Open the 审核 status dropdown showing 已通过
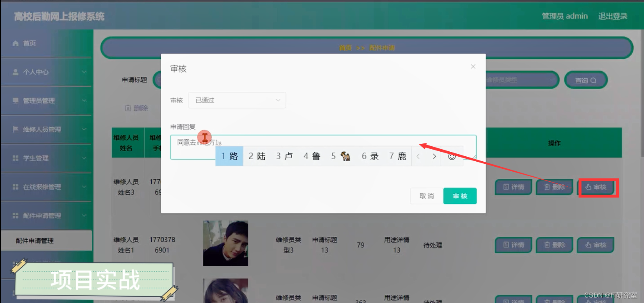644x303 pixels. (237, 100)
